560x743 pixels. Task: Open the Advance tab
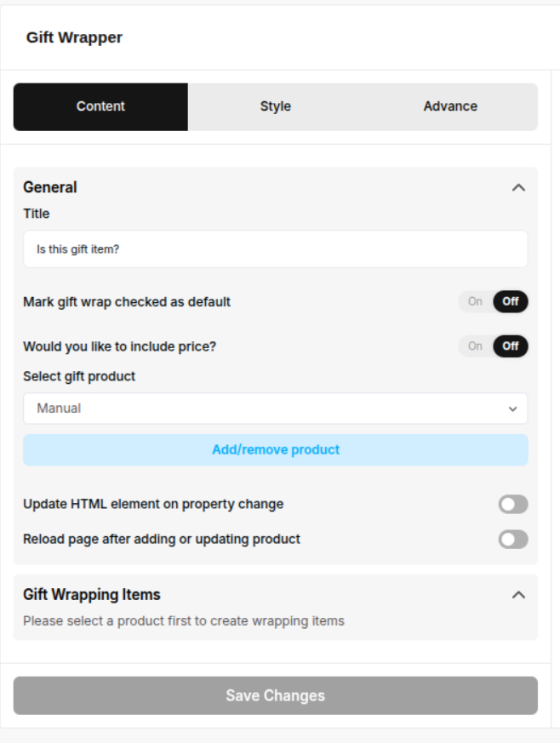click(450, 106)
